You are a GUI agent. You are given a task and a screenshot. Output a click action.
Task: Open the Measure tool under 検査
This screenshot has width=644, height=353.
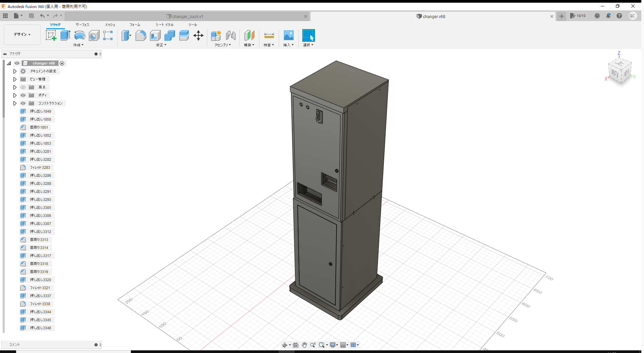[269, 35]
